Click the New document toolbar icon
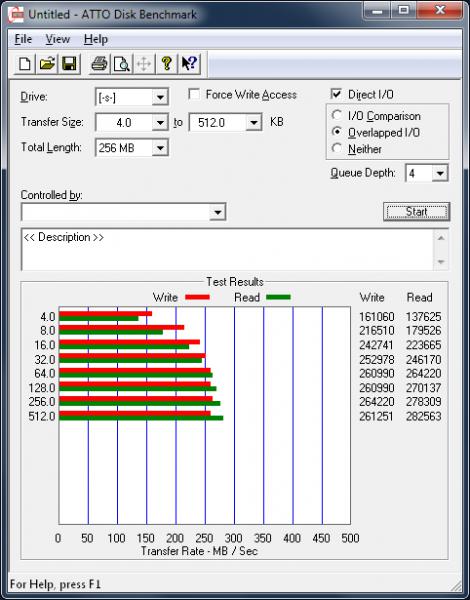 click(x=25, y=64)
